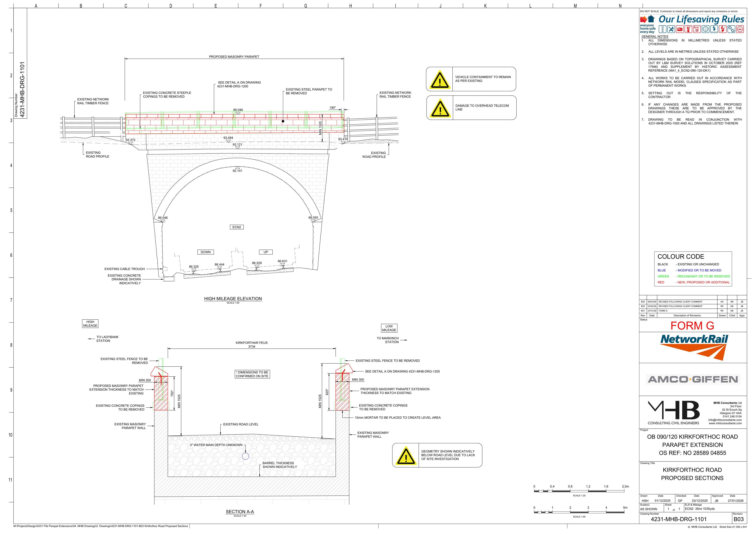Click the speedometer lifesaving rule icon

click(x=706, y=29)
